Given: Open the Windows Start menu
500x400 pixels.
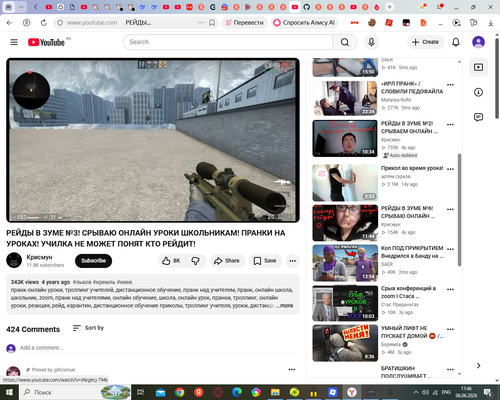Looking at the screenshot, I should click(9, 392).
